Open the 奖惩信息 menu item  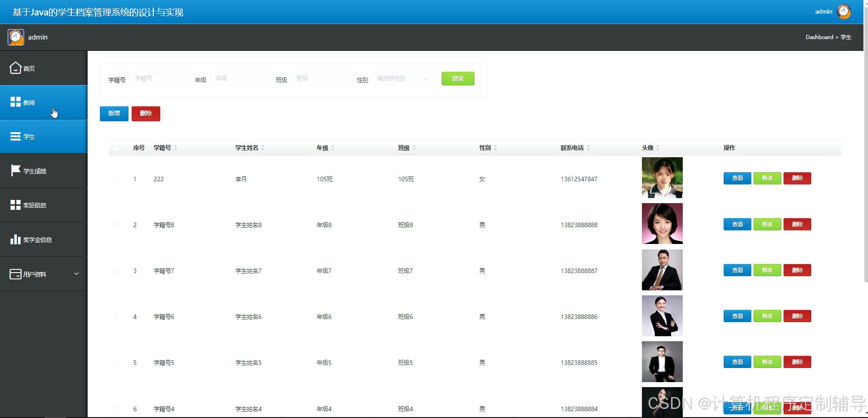point(44,205)
